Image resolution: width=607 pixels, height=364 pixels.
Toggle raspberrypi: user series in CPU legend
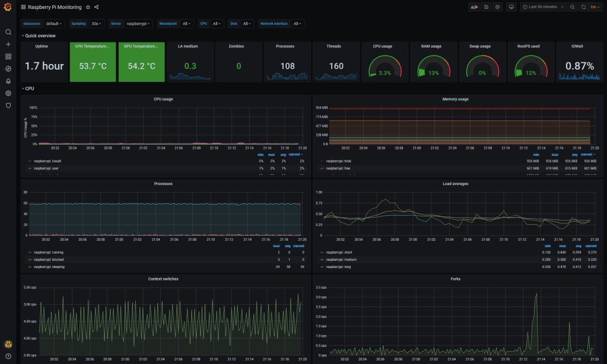(46, 168)
